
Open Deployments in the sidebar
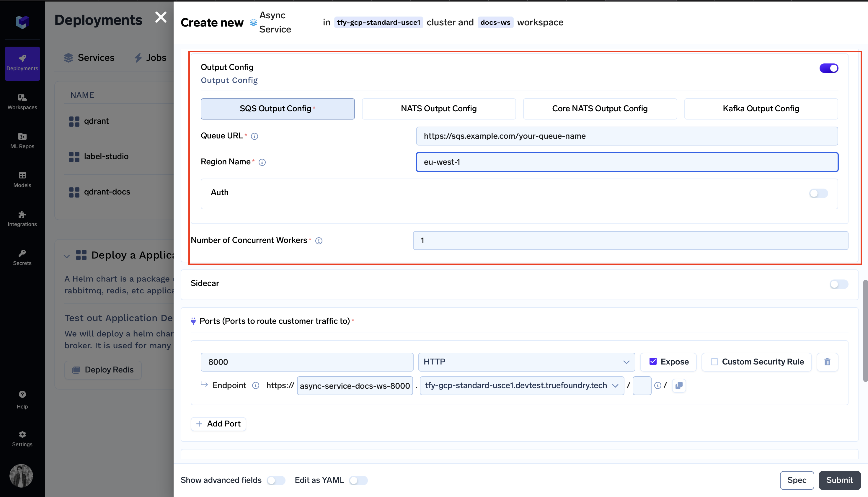click(22, 63)
